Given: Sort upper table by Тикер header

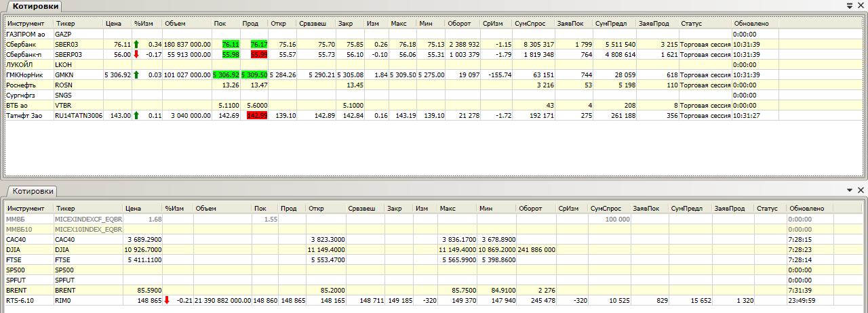Looking at the screenshot, I should coord(78,23).
